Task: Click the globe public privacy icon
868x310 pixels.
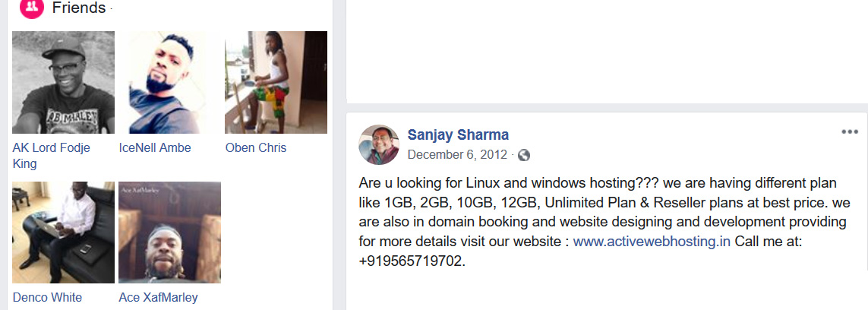Action: click(523, 155)
